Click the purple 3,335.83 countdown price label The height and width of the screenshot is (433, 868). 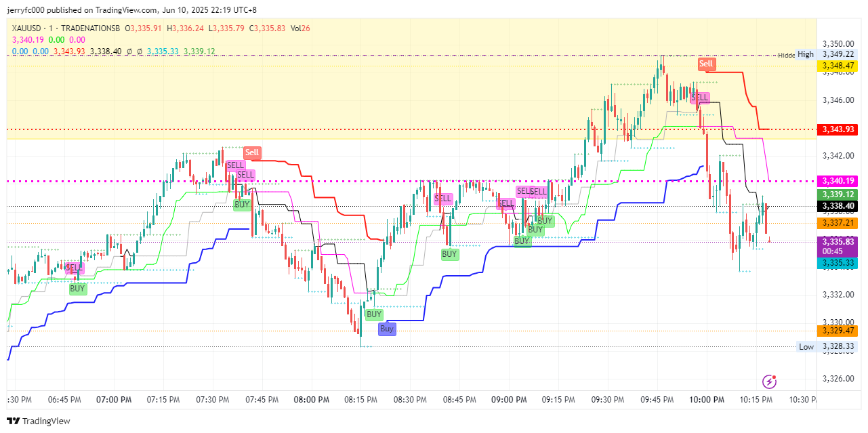tap(838, 246)
